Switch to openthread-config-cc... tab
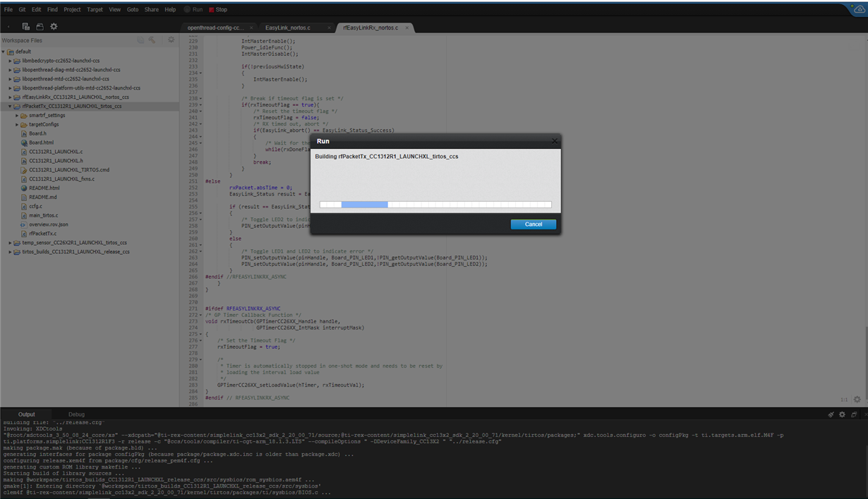 pyautogui.click(x=215, y=28)
